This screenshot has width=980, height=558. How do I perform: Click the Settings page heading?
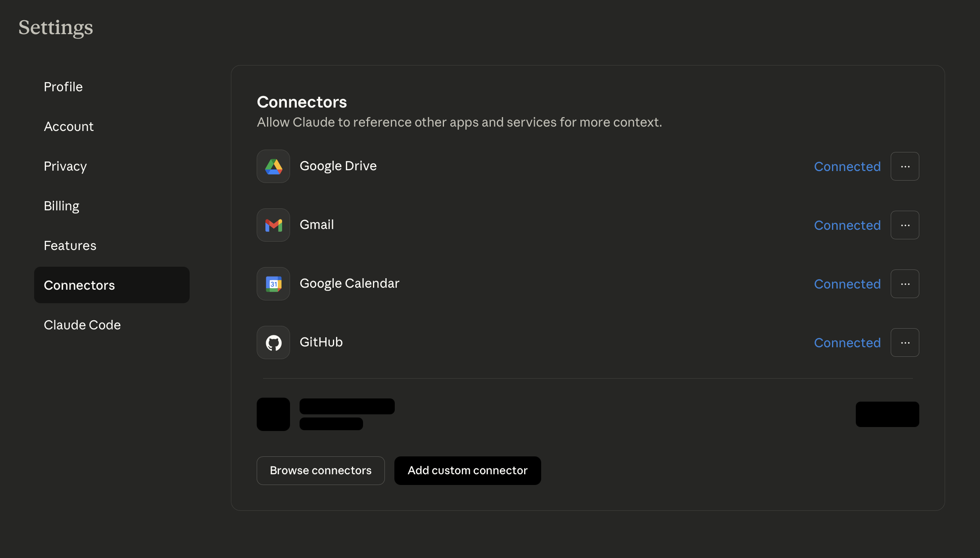pyautogui.click(x=55, y=27)
